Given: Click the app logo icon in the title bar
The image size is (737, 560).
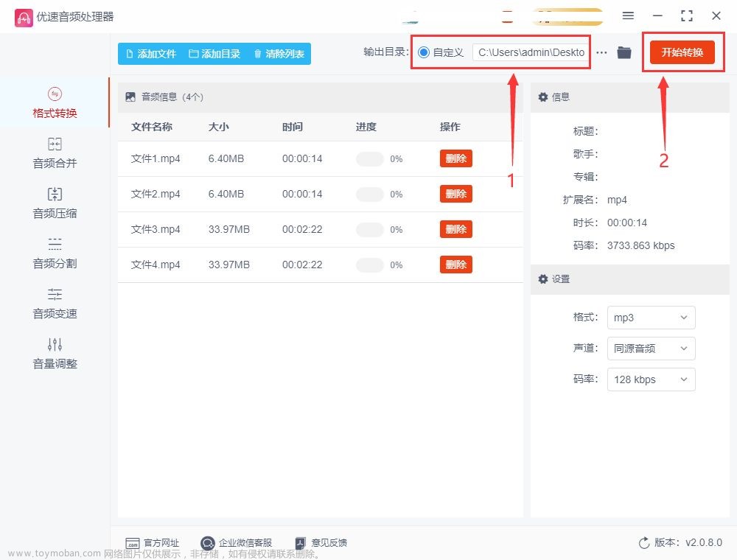Looking at the screenshot, I should [x=24, y=18].
